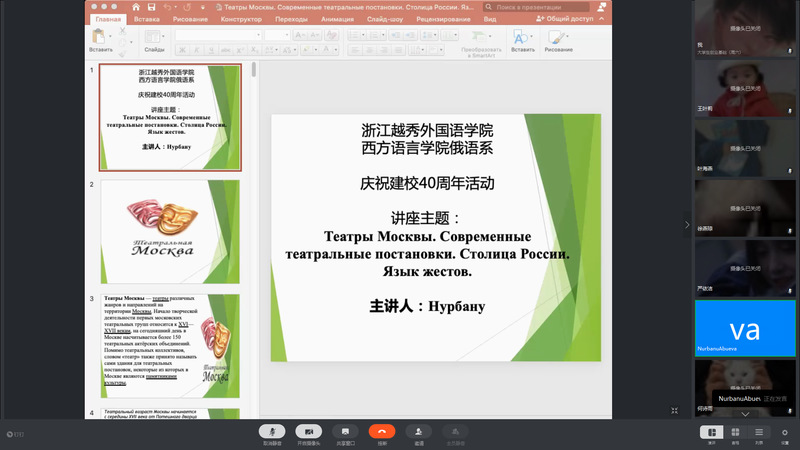Open the user account icon in PowerPoint
The image size is (800, 450).
coord(602,7)
